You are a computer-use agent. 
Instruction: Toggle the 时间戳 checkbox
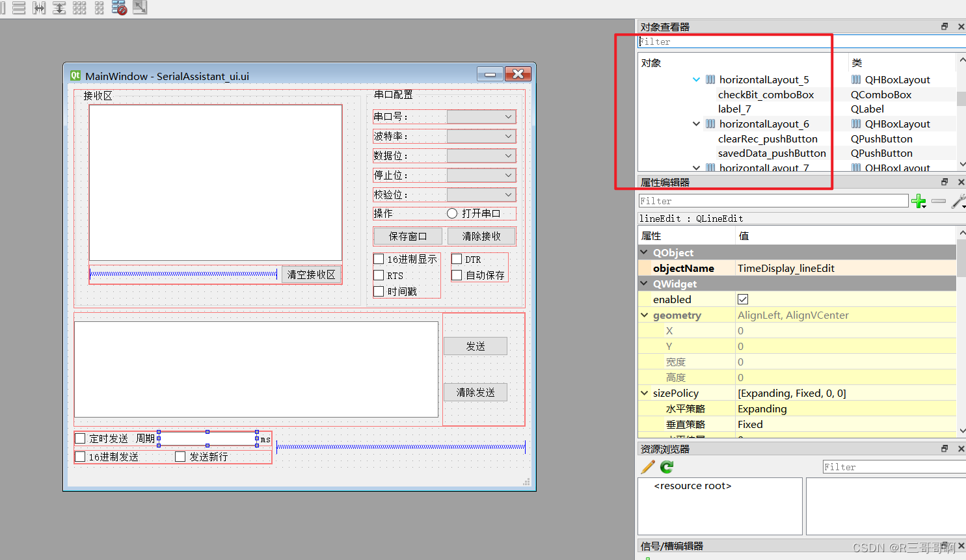coord(379,291)
